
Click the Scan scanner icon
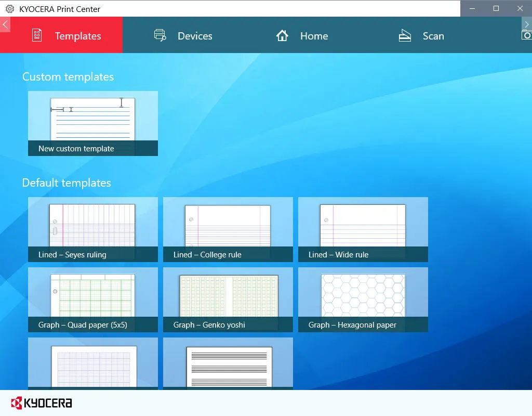(x=404, y=35)
